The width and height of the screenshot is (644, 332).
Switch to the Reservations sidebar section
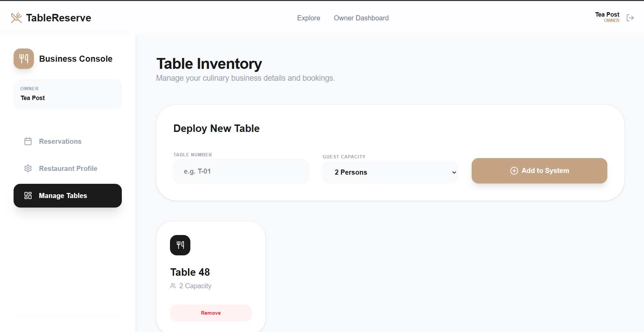tap(60, 141)
